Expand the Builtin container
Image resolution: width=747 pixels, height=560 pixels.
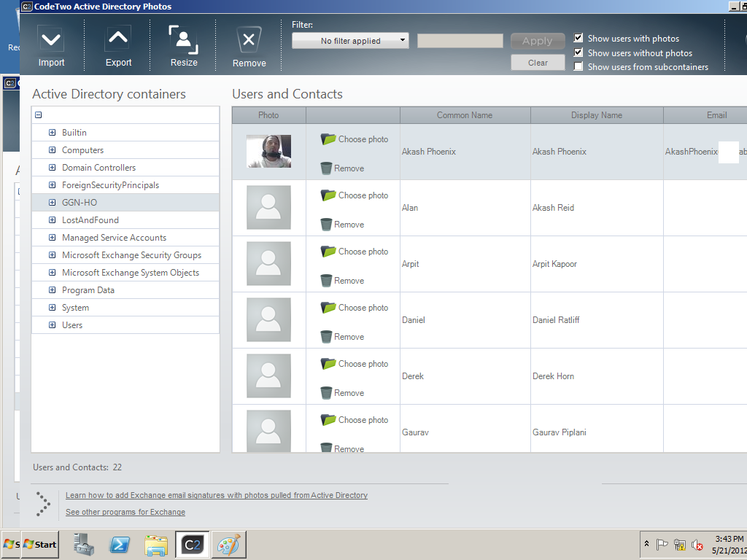point(52,133)
